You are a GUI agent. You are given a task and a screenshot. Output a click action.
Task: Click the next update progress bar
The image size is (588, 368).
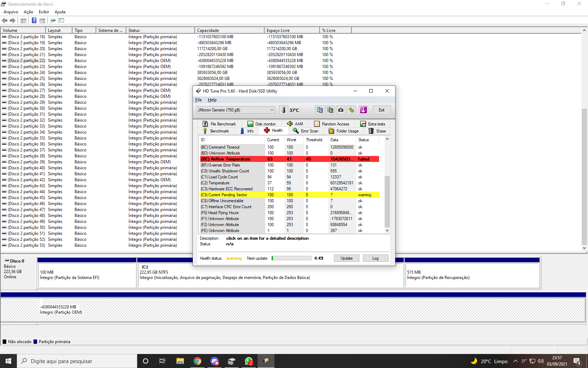[x=292, y=258]
